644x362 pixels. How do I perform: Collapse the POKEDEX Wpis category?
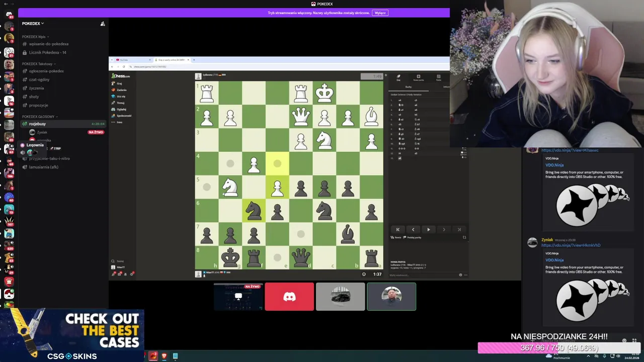[35, 37]
